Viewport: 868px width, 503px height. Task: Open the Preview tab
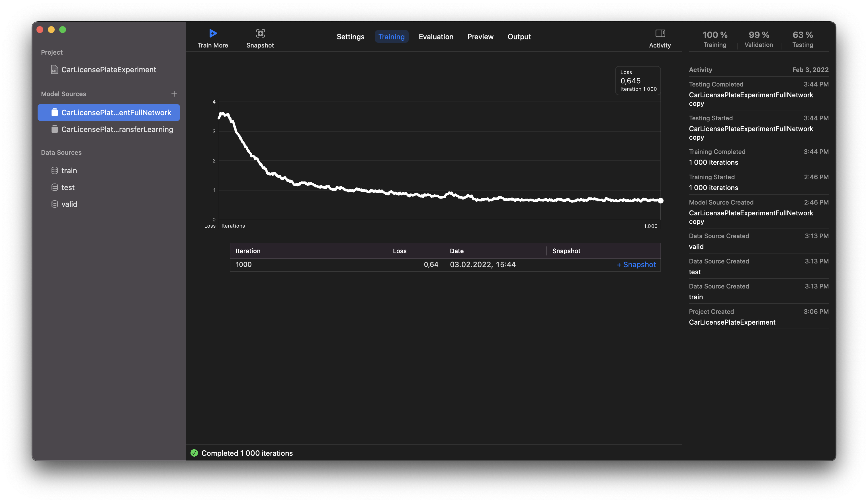(480, 36)
